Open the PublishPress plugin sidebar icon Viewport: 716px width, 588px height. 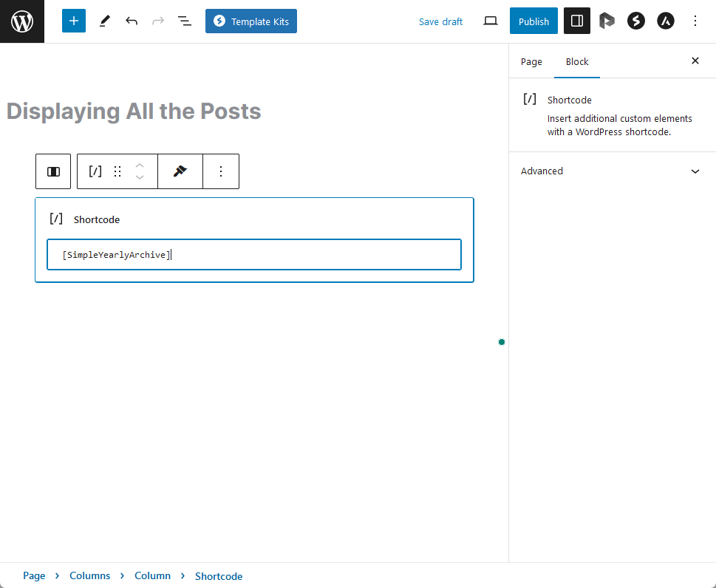tap(607, 21)
